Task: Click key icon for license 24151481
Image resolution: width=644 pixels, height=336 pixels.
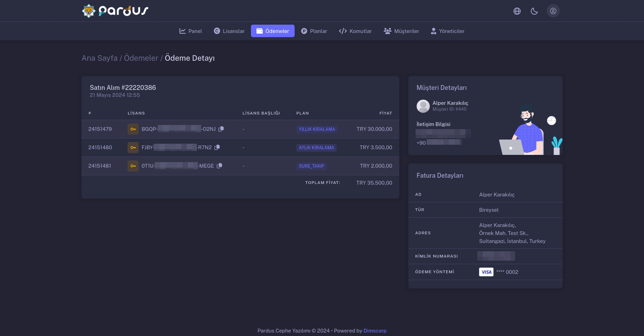Action: (133, 166)
